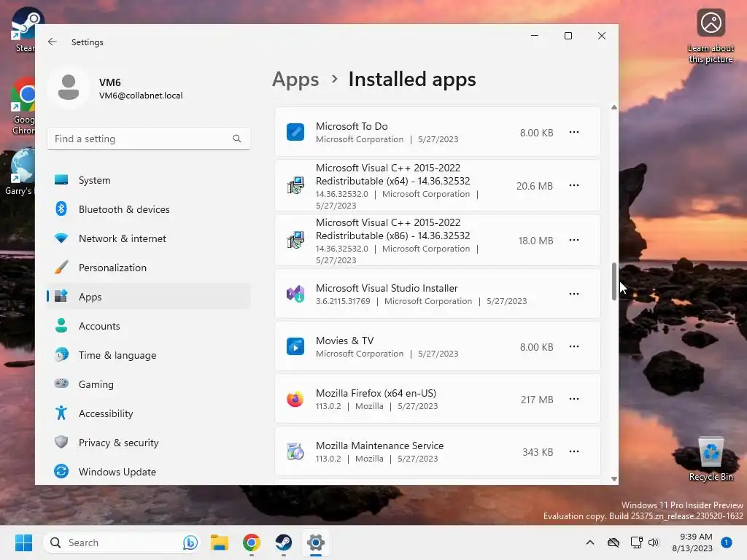Click the taskbar Search box

[x=121, y=542]
